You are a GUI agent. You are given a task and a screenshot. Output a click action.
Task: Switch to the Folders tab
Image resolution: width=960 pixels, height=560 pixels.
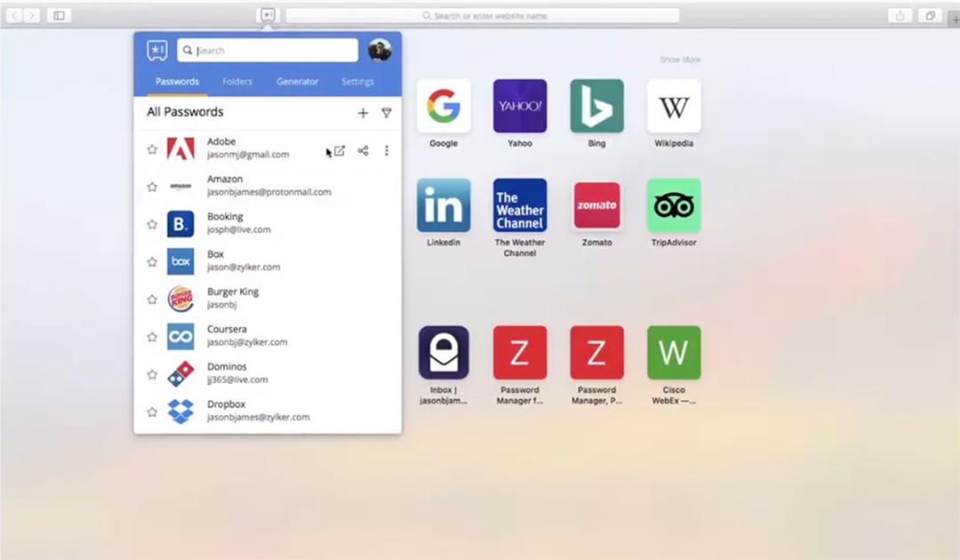[237, 82]
